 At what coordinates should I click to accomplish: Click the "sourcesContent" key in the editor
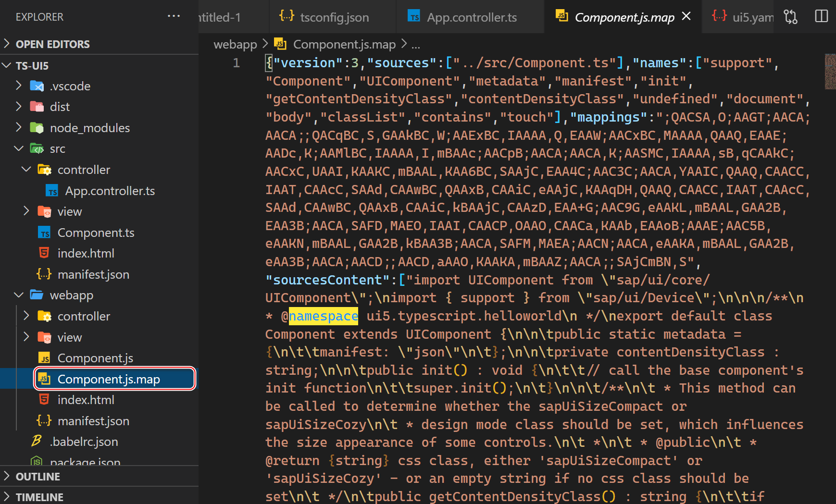(327, 280)
